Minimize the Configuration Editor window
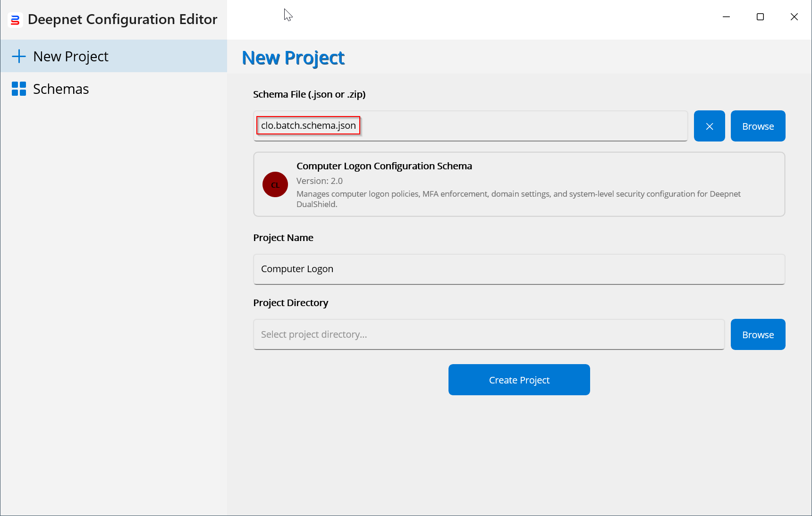The width and height of the screenshot is (812, 516). pyautogui.click(x=726, y=17)
